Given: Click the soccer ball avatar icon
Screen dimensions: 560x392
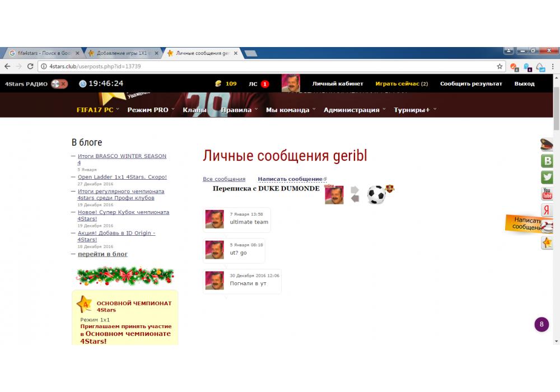Looking at the screenshot, I should (x=376, y=195).
